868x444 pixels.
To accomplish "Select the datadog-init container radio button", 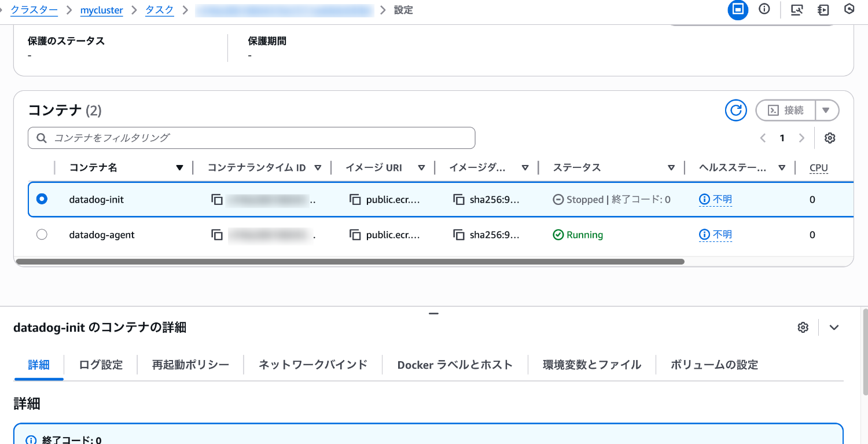I will 42,199.
